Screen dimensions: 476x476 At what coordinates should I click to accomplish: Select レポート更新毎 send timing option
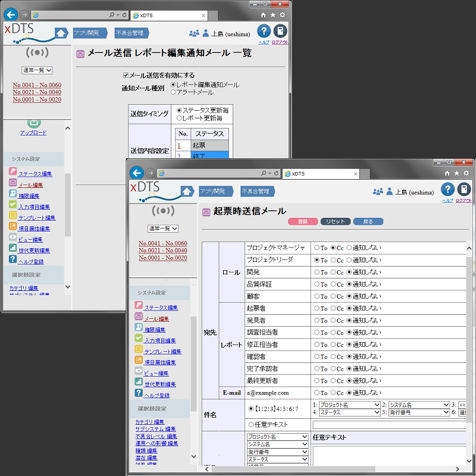pyautogui.click(x=179, y=118)
